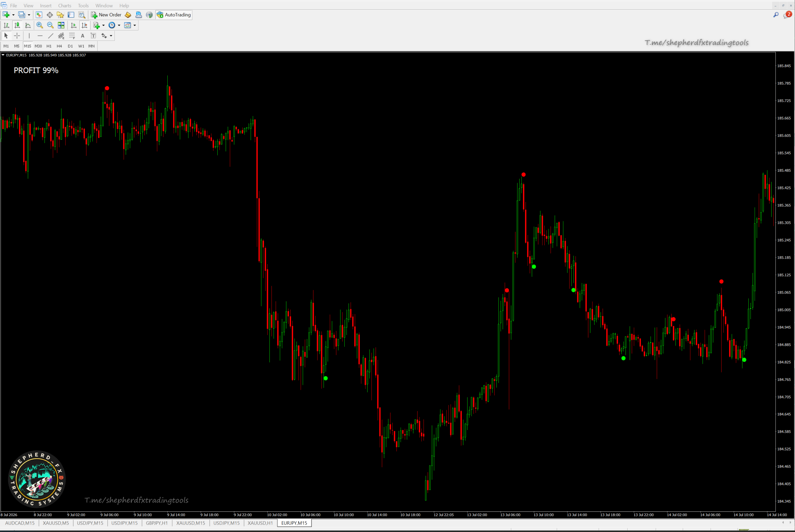The width and height of the screenshot is (795, 532).
Task: Toggle candlestick chart mode
Action: (x=17, y=25)
